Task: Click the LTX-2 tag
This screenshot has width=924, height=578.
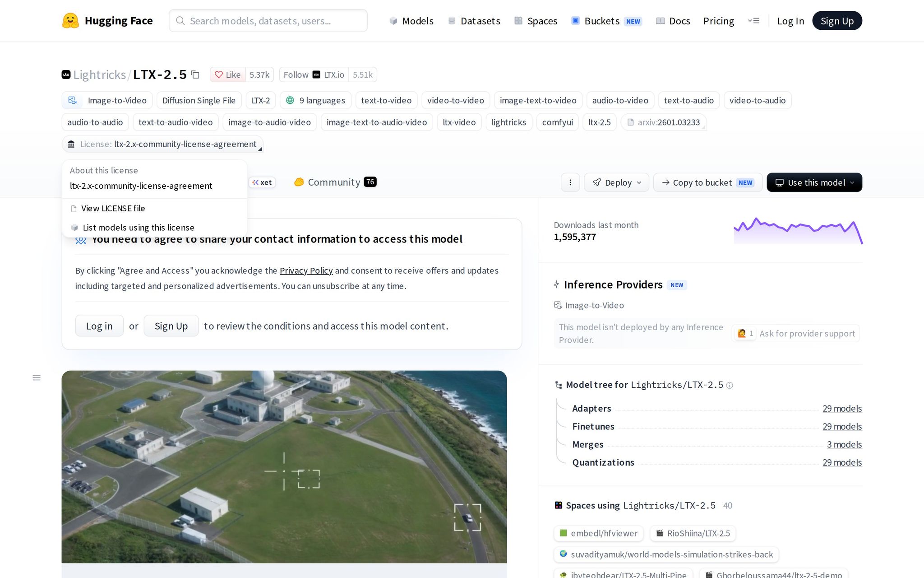Action: coord(261,100)
